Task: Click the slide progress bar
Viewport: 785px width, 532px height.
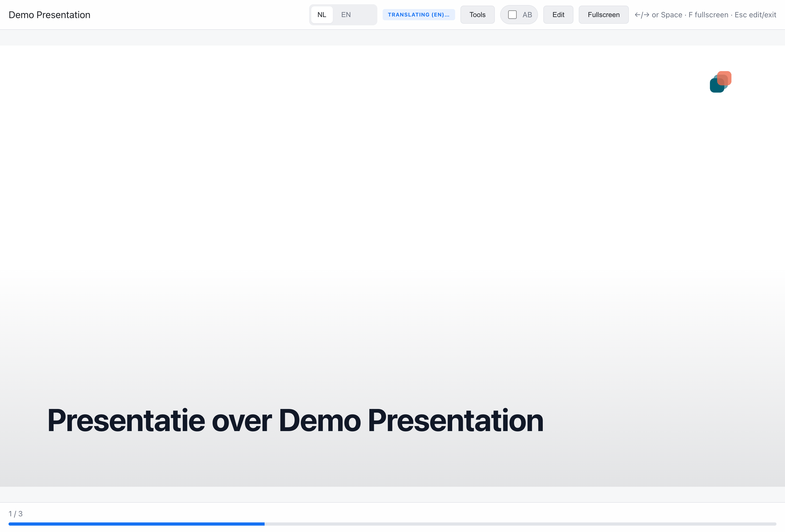Action: pos(392,524)
